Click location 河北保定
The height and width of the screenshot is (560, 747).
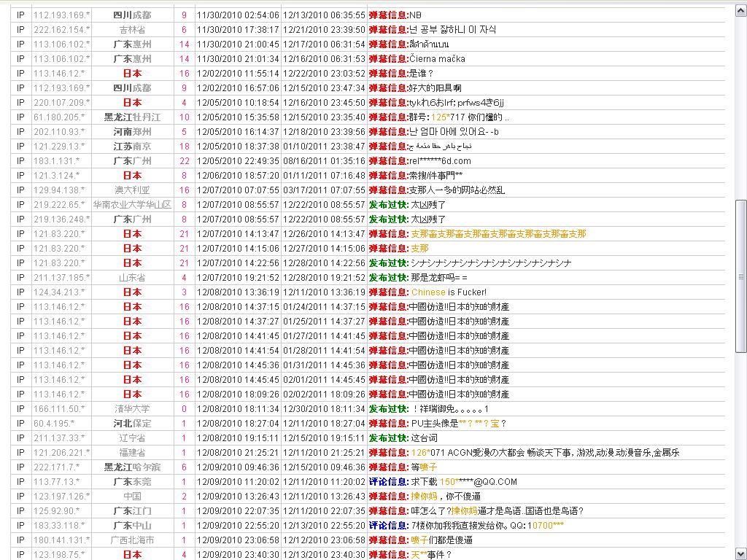[x=133, y=424]
